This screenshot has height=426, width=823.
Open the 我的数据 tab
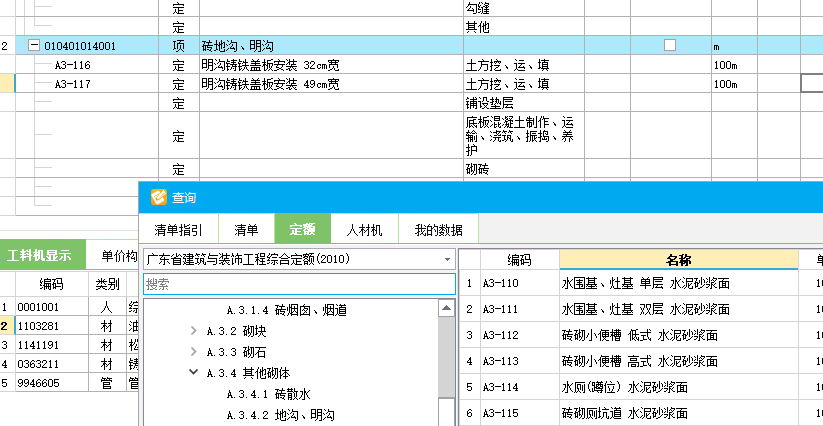pos(439,229)
